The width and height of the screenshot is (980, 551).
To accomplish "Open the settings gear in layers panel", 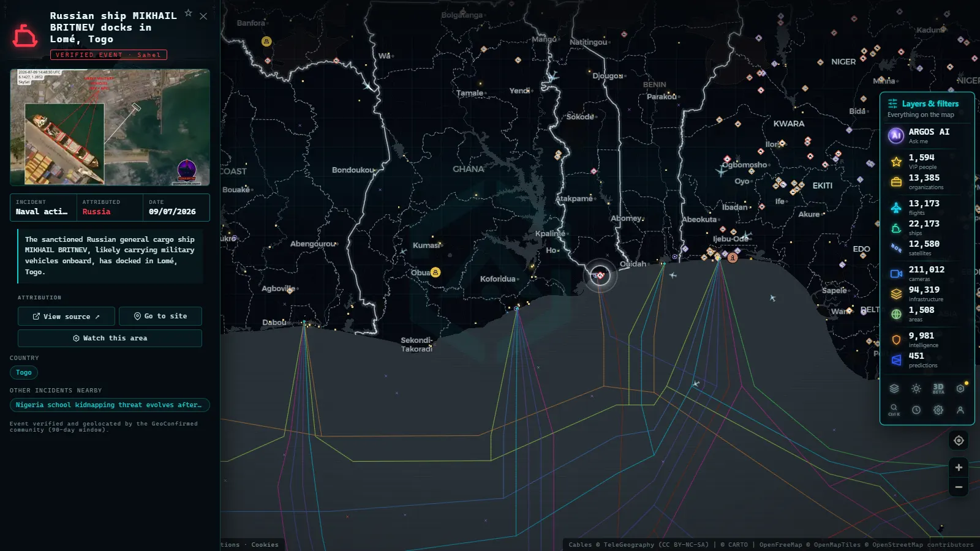I will coord(938,410).
